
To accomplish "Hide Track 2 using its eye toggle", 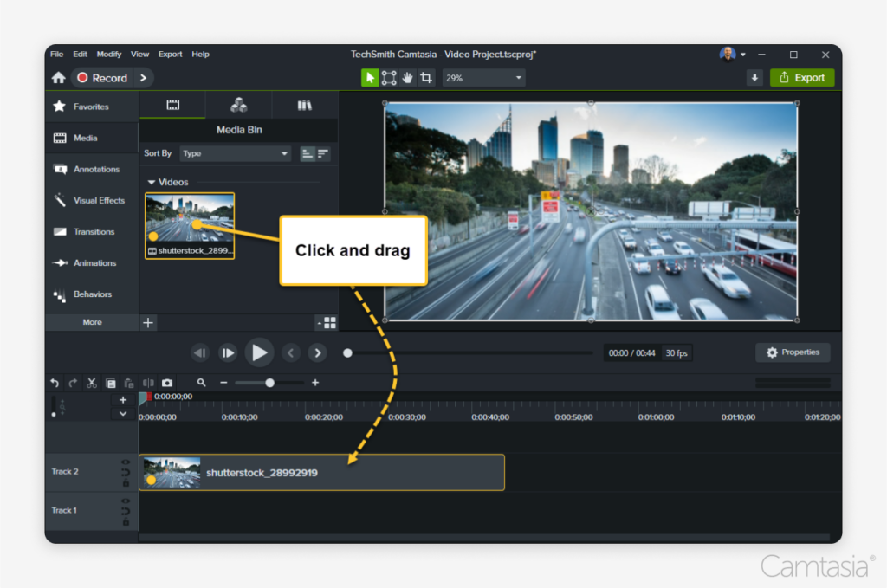I will (126, 462).
